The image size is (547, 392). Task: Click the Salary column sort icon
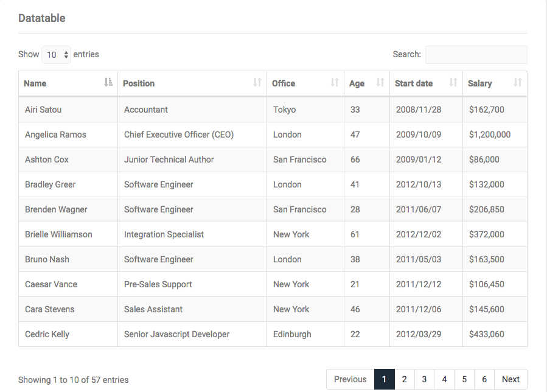coord(518,83)
